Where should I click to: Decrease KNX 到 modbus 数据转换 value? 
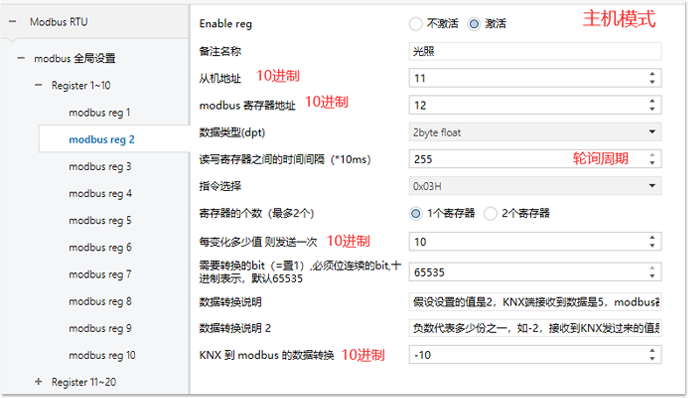click(x=652, y=359)
